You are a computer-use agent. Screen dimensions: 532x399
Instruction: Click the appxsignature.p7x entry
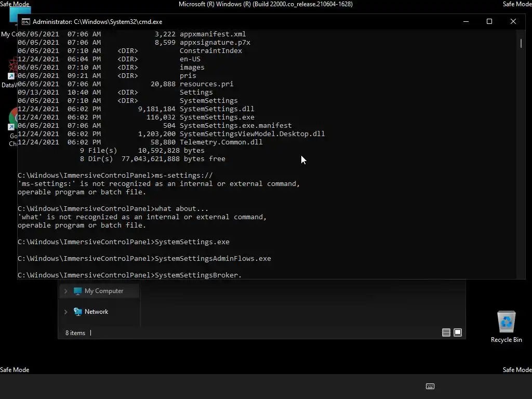point(215,43)
